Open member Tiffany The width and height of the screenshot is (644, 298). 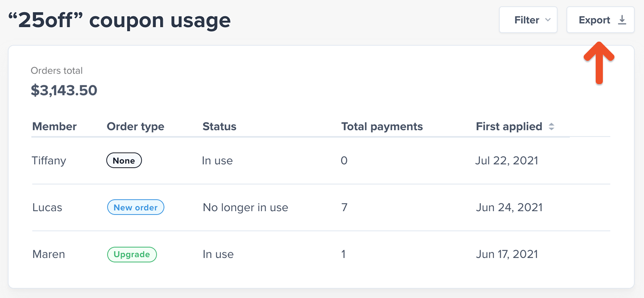pyautogui.click(x=49, y=161)
